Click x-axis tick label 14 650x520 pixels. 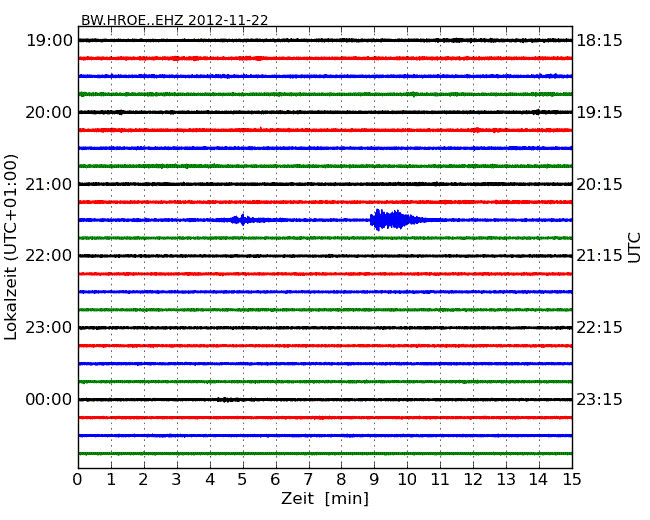pyautogui.click(x=538, y=479)
